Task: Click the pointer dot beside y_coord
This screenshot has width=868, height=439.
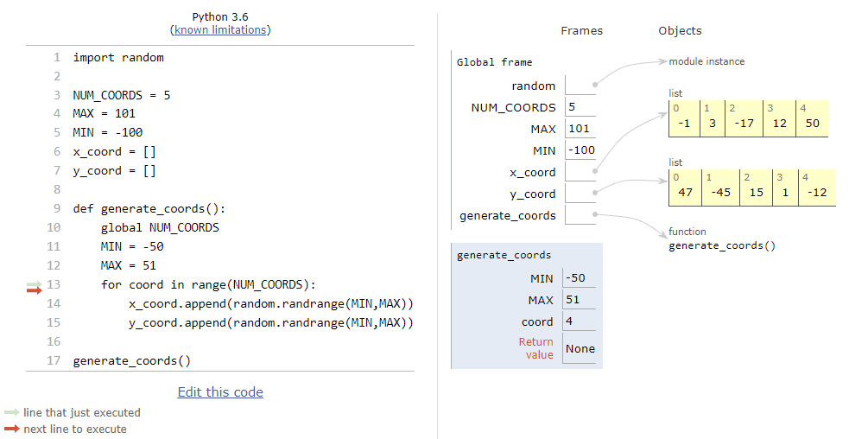Action: [x=595, y=193]
